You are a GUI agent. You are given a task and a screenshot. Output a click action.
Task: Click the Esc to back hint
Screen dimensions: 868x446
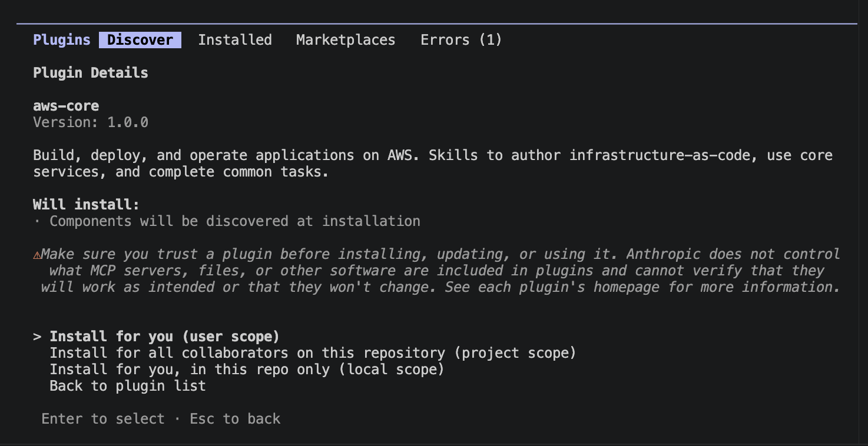click(235, 419)
